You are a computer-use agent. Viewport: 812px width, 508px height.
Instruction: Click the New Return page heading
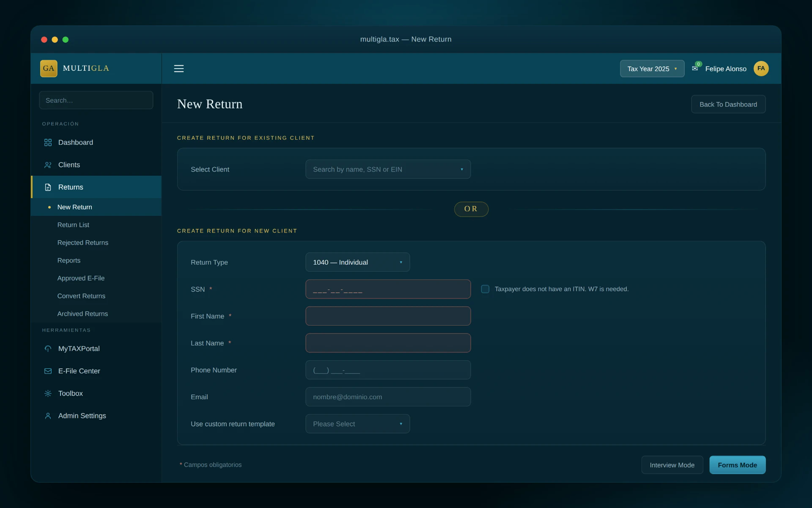[210, 104]
